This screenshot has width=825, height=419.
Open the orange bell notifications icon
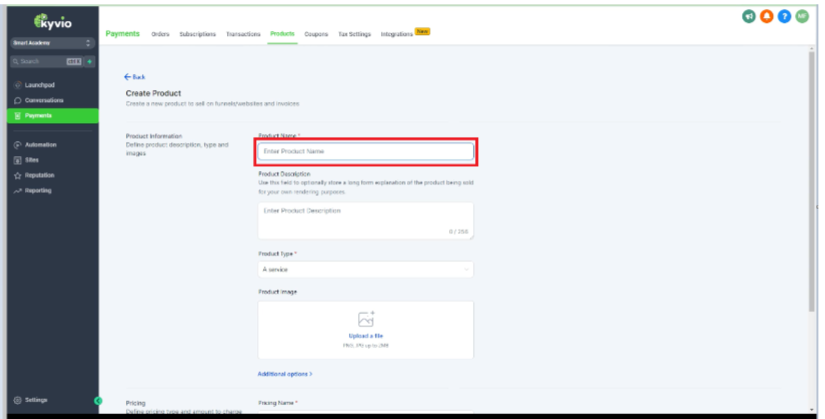click(766, 17)
